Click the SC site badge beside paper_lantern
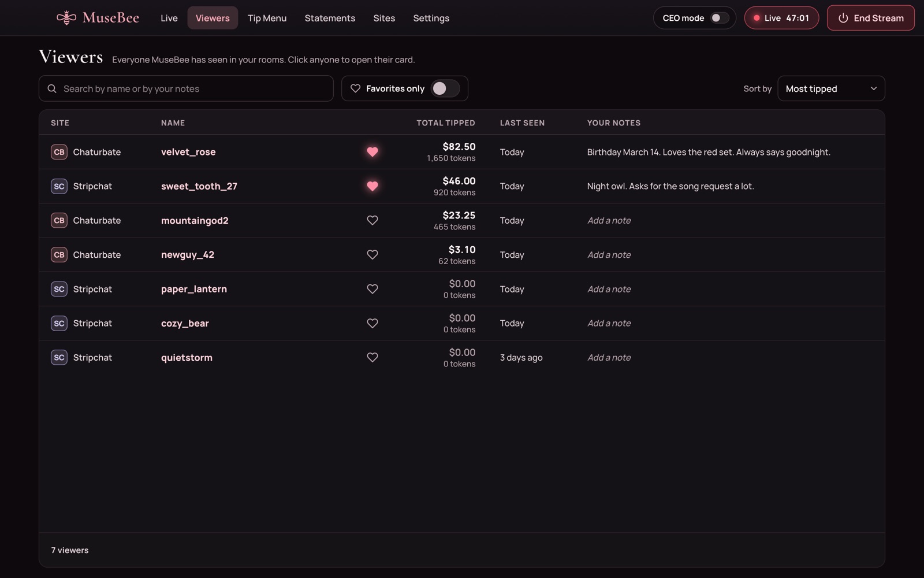This screenshot has width=924, height=578. (x=59, y=289)
